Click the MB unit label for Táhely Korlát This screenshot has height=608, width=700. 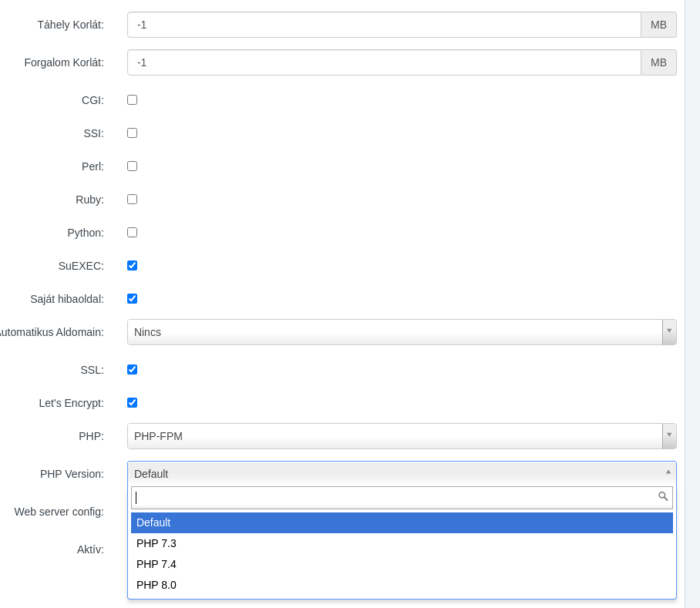(x=658, y=25)
